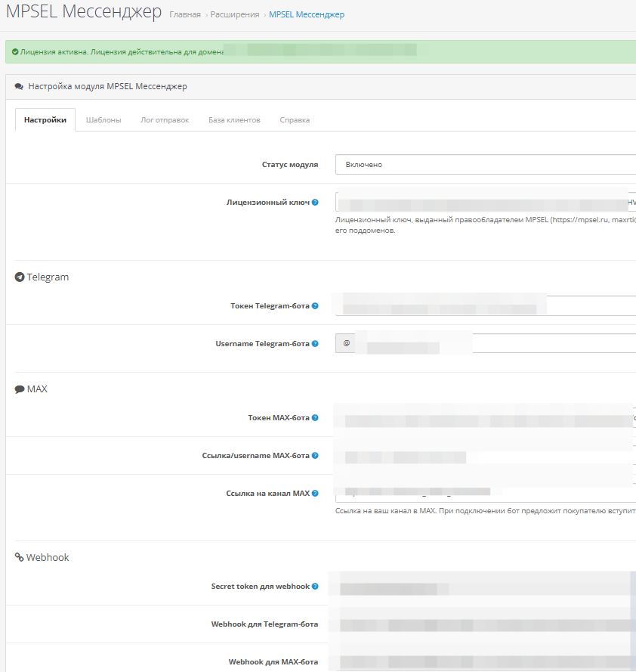Click help icon beside Ссылка/username MAX-бота

click(315, 456)
